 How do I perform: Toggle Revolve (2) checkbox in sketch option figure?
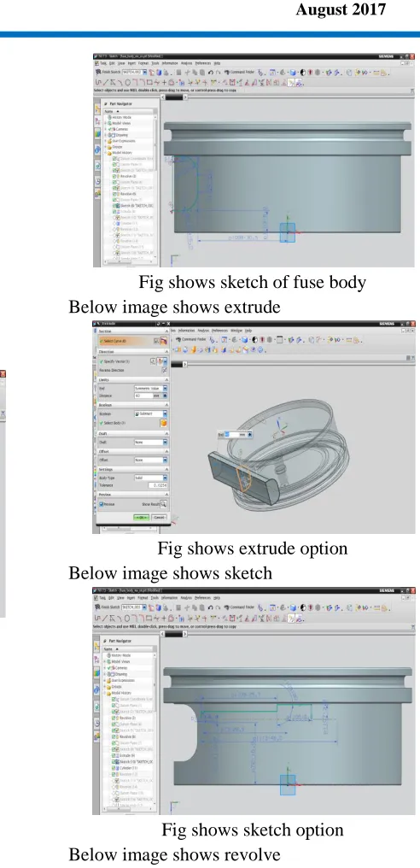115,718
